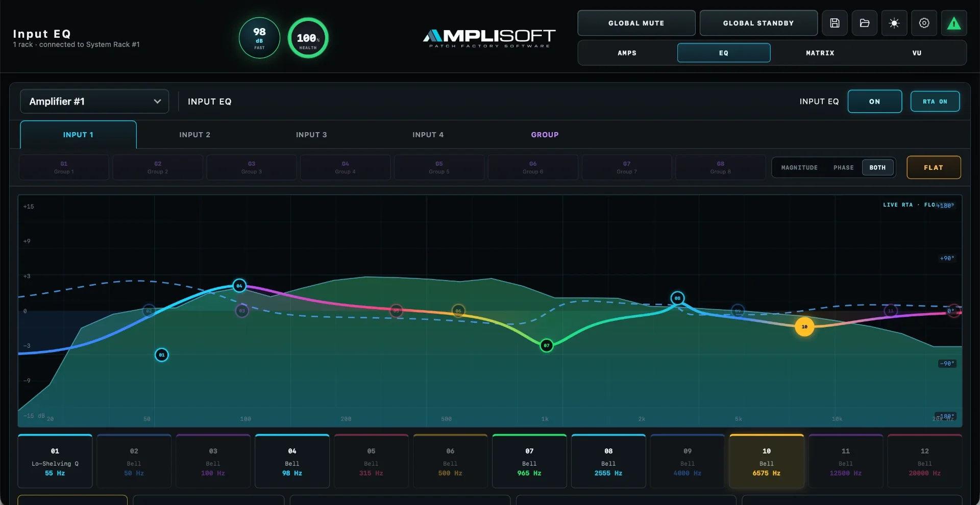Enable Global Mute
The width and height of the screenshot is (980, 505).
click(636, 23)
